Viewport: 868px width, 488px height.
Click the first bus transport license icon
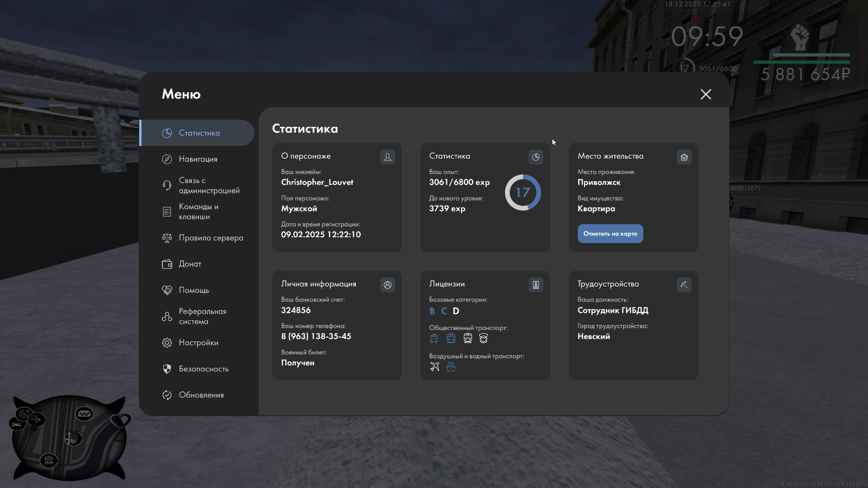[434, 338]
